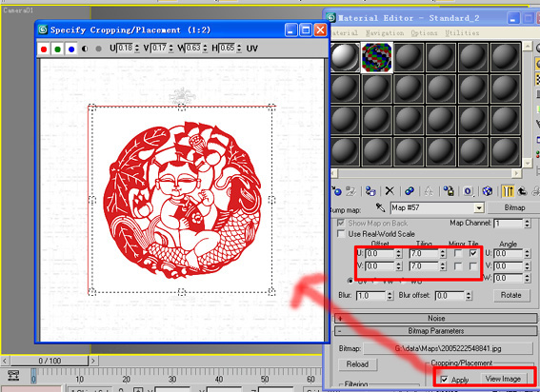Open the Material menu
This screenshot has width=540, height=392.
tap(345, 33)
